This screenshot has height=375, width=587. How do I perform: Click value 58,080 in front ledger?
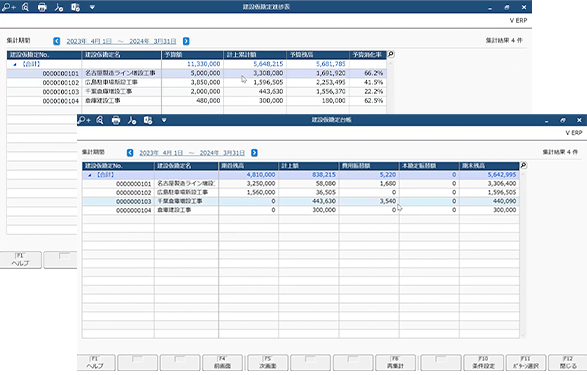[x=325, y=184]
